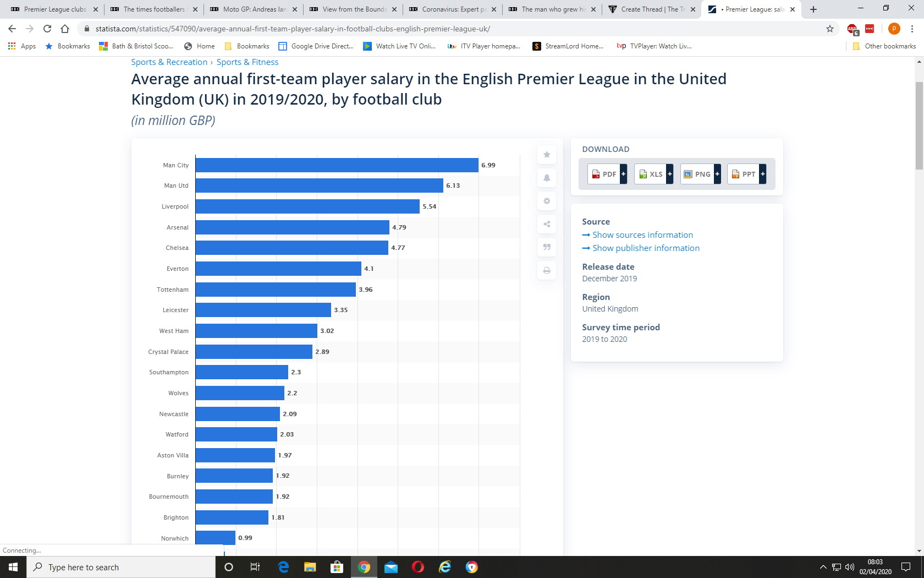Viewport: 924px width, 578px height.
Task: Click the address bar URL
Action: point(293,29)
